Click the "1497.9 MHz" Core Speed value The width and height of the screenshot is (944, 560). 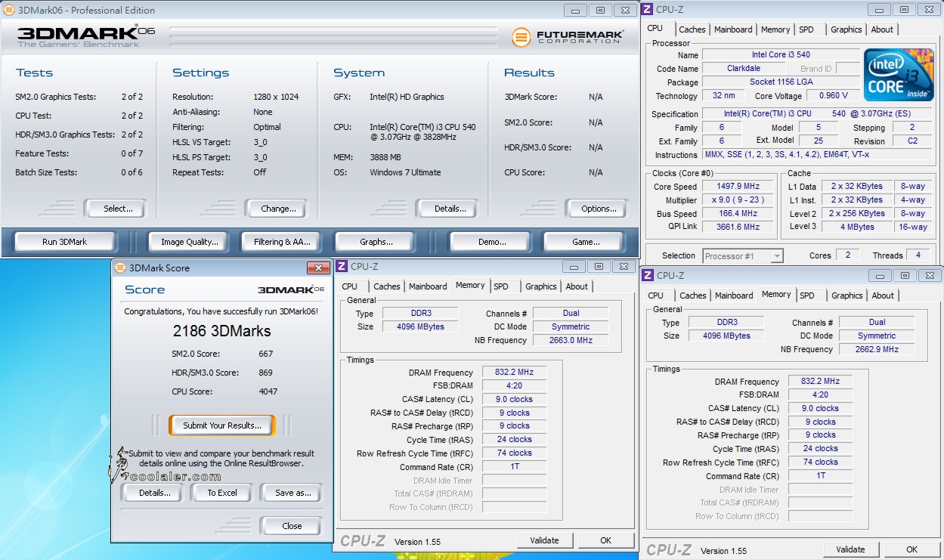738,187
